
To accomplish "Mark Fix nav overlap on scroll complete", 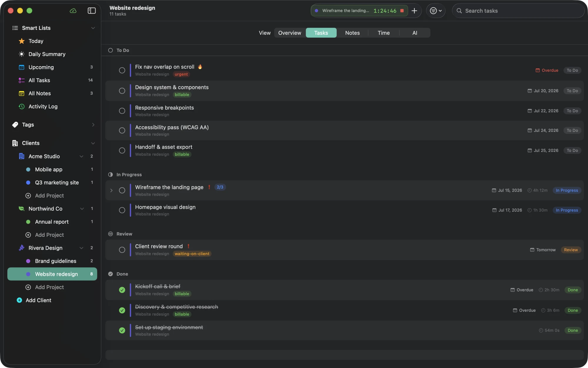I will point(122,70).
